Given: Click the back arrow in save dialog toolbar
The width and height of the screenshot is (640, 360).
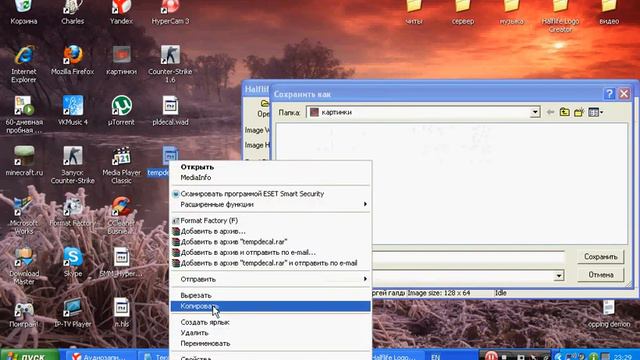Looking at the screenshot, I should coord(550,112).
